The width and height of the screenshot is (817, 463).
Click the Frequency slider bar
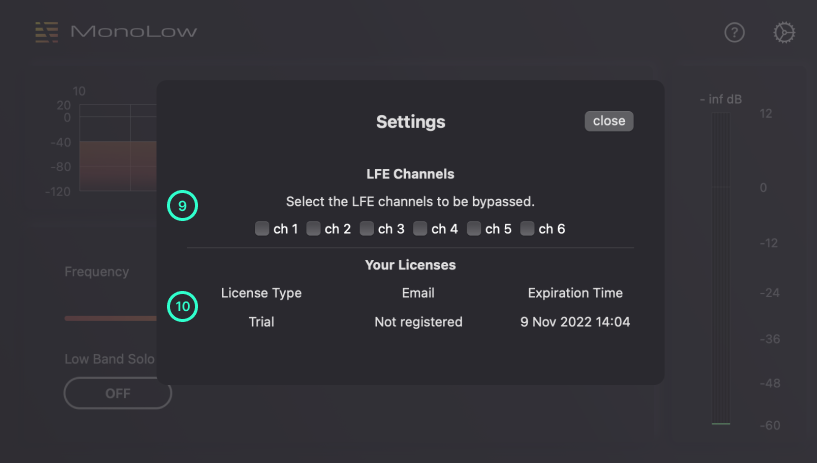[x=110, y=318]
